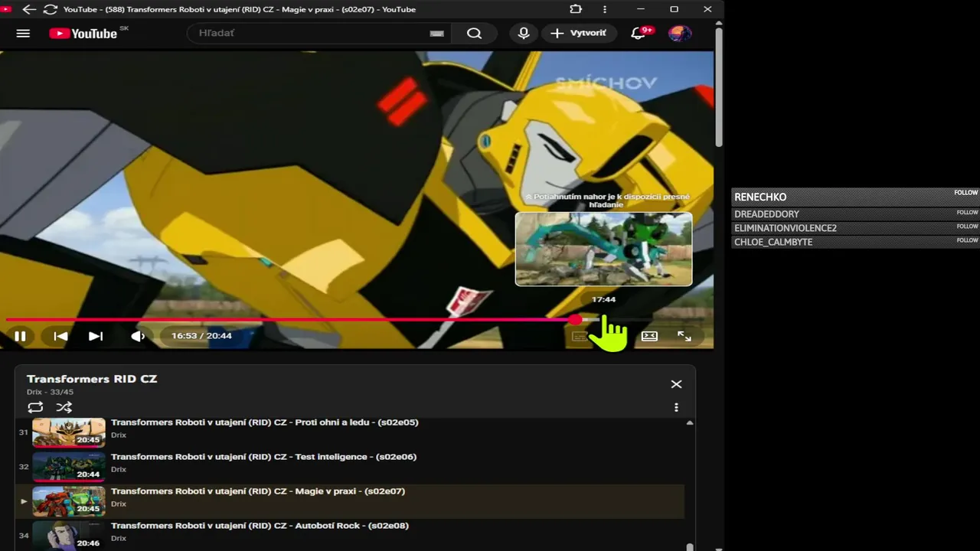Open the YouTube hamburger guide menu
This screenshot has width=980, height=551.
point(23,34)
